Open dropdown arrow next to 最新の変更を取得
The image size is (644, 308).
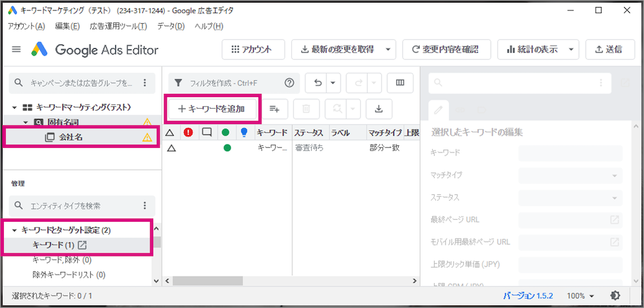tap(388, 50)
